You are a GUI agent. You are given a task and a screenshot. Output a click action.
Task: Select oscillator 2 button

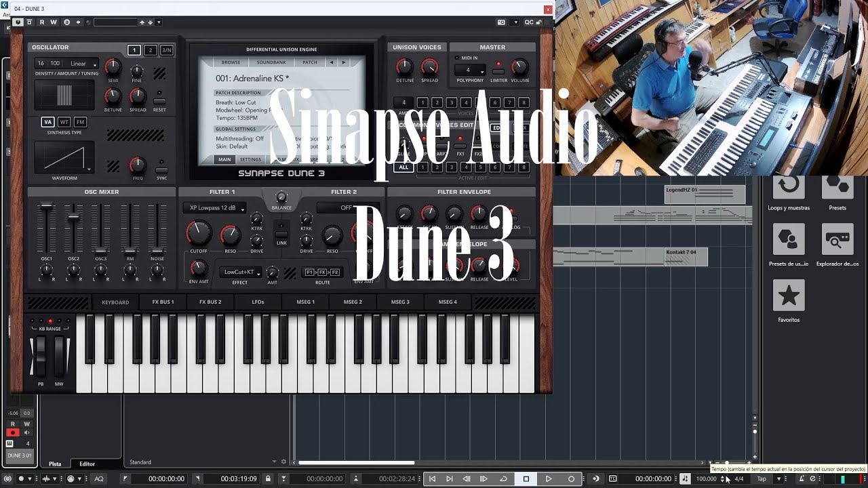[150, 50]
